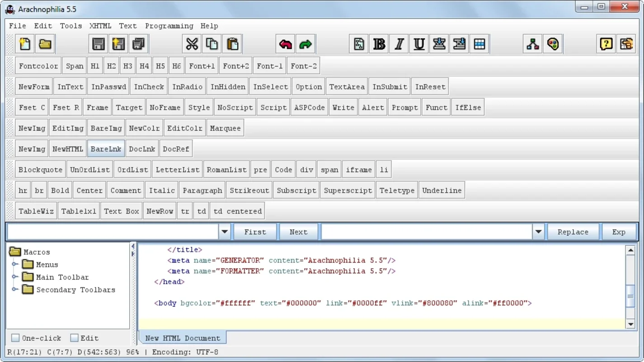Click the TableWiz button
This screenshot has width=644, height=362.
point(36,211)
